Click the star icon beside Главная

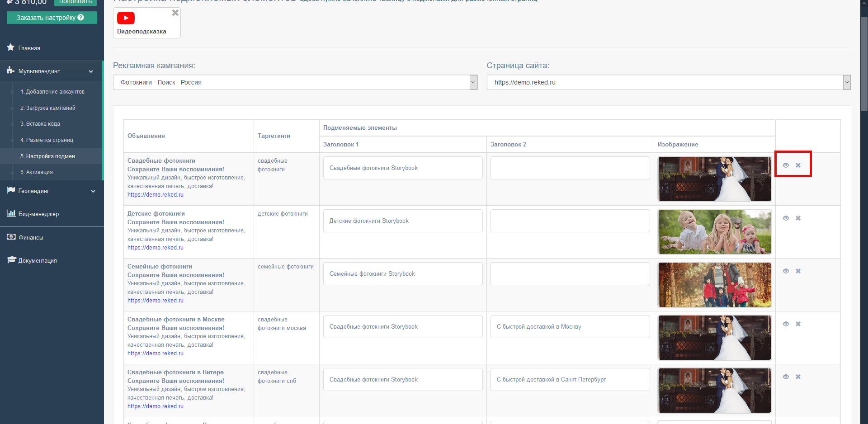11,47
